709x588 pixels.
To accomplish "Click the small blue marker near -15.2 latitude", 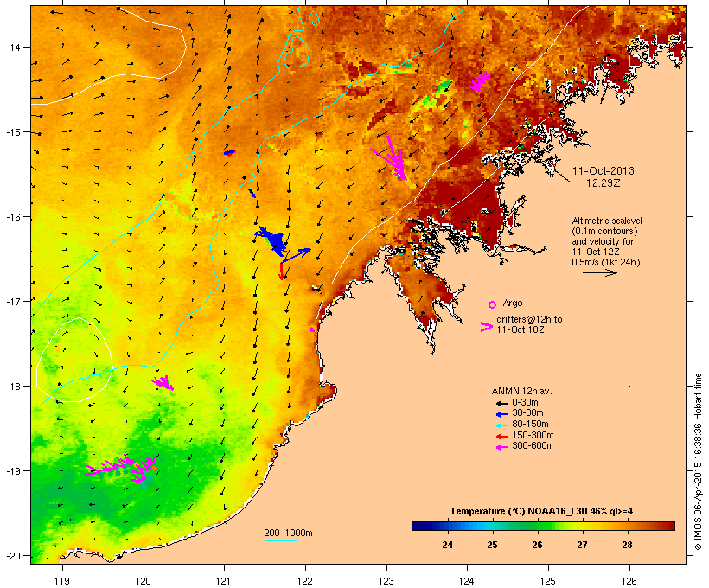I will (x=230, y=152).
